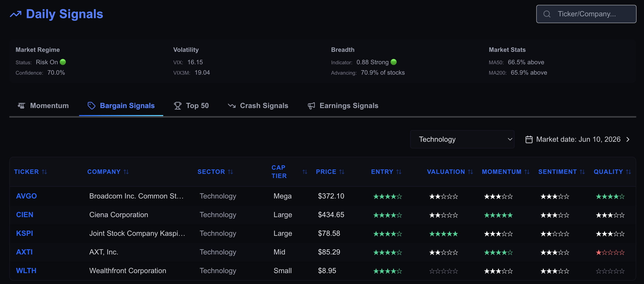Viewport: 644px width, 284px height.
Task: Click the 70.9% of stocks advancing value
Action: coord(383,73)
